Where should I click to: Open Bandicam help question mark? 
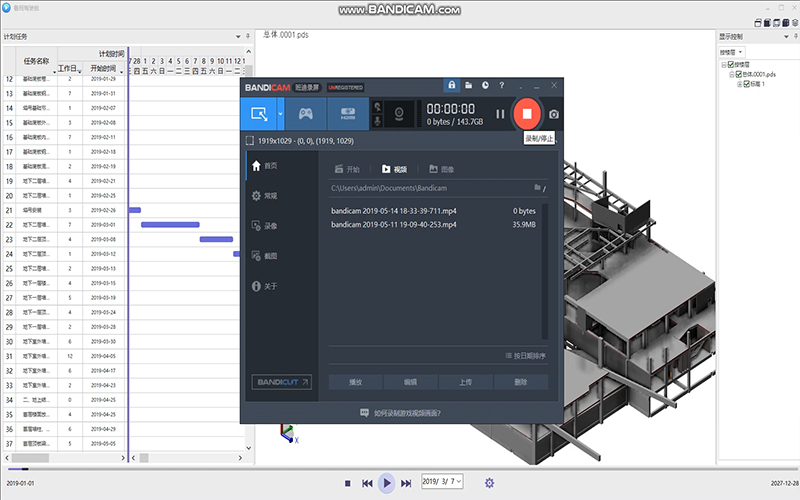point(502,85)
